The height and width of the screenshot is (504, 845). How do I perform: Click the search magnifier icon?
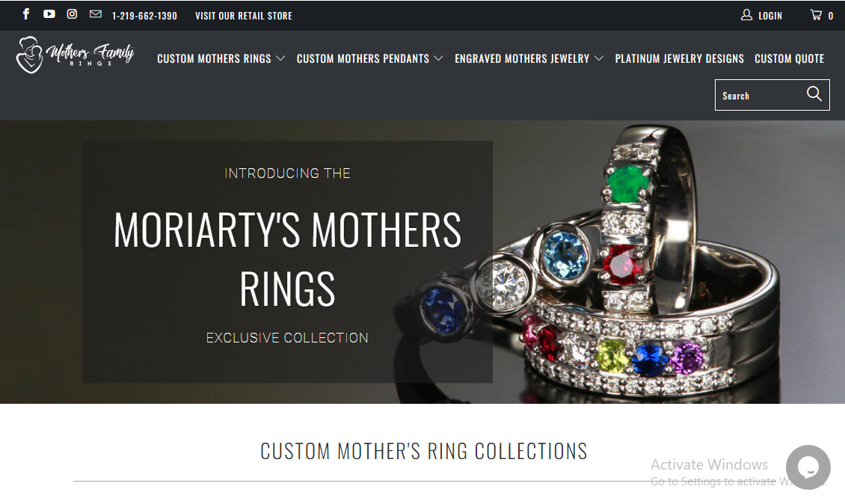(x=814, y=94)
